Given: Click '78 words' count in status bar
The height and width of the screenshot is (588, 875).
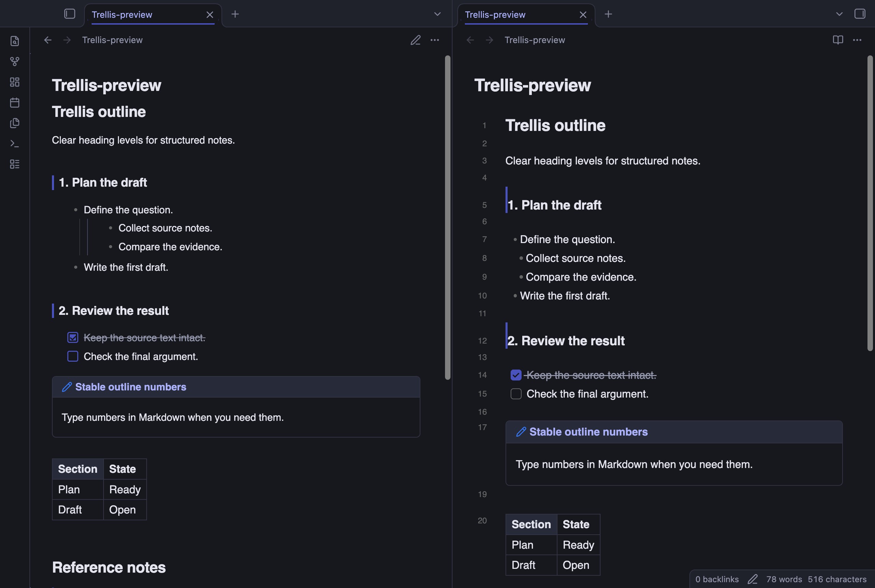Looking at the screenshot, I should (784, 579).
